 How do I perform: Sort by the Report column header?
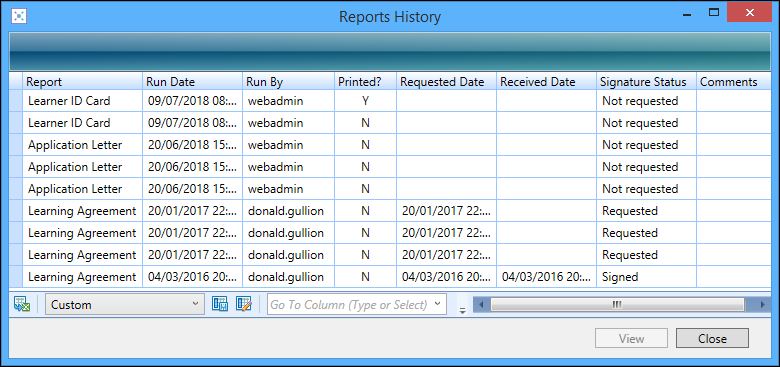click(83, 82)
